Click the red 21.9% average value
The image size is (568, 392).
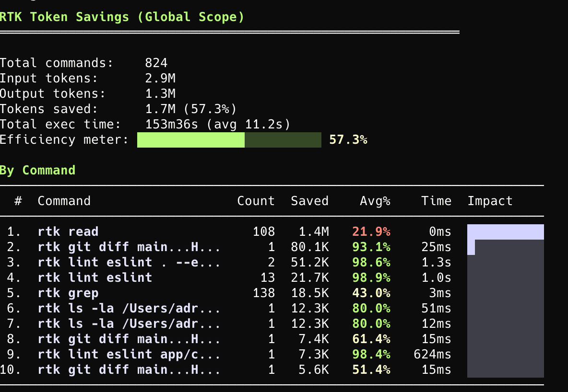(371, 231)
